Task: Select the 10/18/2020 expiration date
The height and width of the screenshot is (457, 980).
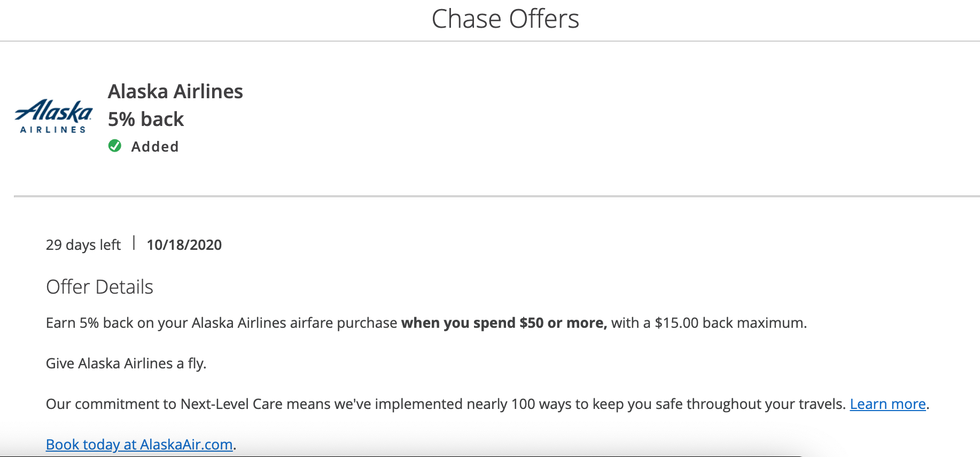Action: tap(184, 245)
